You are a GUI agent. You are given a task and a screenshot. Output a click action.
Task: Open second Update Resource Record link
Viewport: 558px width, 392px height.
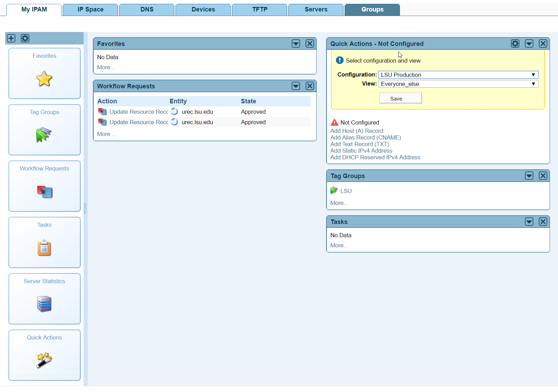point(139,122)
